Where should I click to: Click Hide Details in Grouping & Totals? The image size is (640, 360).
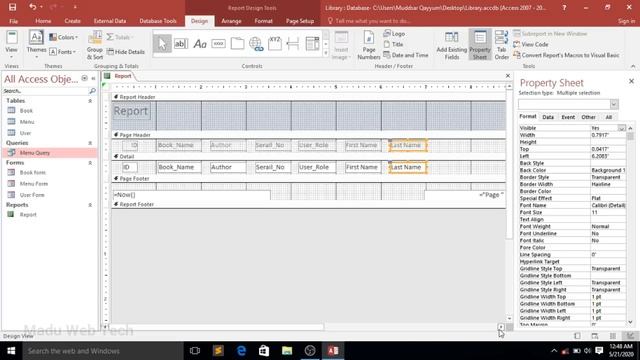tap(126, 52)
